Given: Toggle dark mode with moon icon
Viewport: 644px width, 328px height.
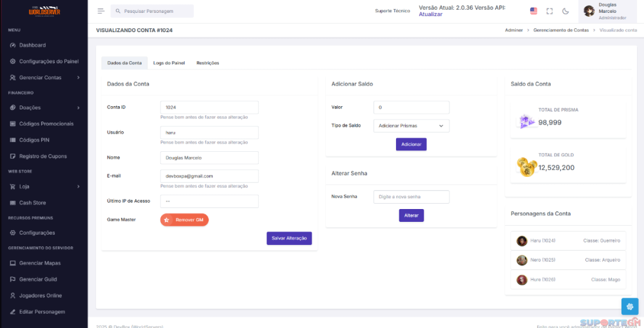Looking at the screenshot, I should coord(565,11).
